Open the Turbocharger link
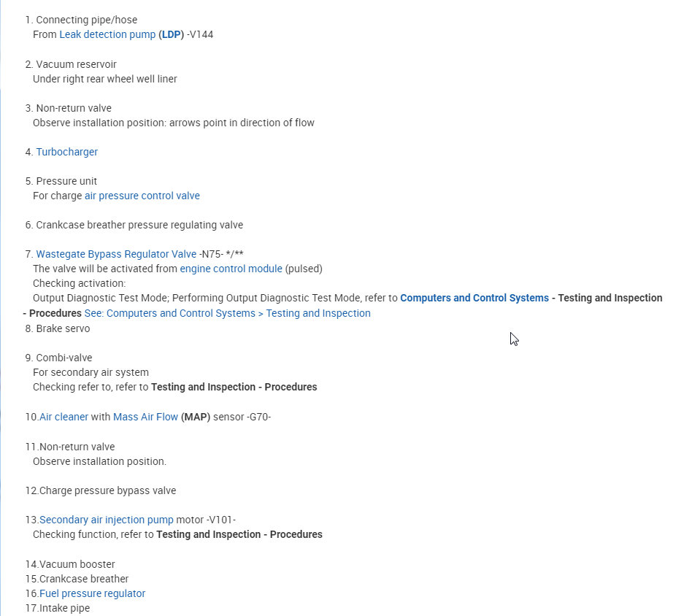Viewport: 673px width, 616px height. pos(66,152)
